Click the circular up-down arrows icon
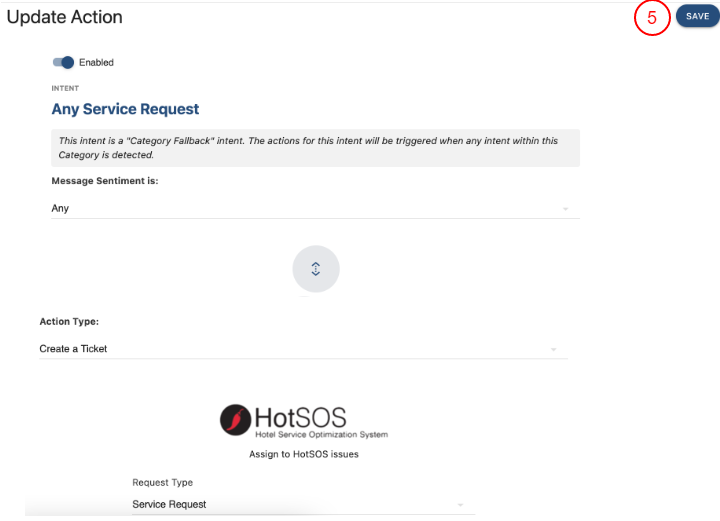Viewport: 720px width, 521px height. coord(316,268)
